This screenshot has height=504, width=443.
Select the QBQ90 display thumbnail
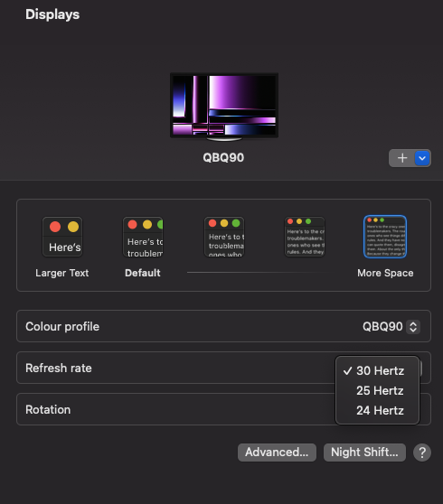pos(224,107)
